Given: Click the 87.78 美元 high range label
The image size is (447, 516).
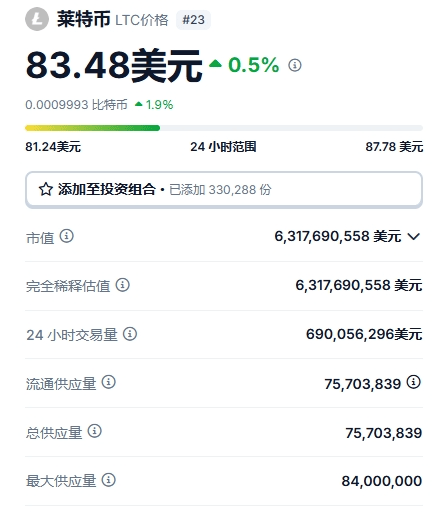Looking at the screenshot, I should [x=394, y=147].
